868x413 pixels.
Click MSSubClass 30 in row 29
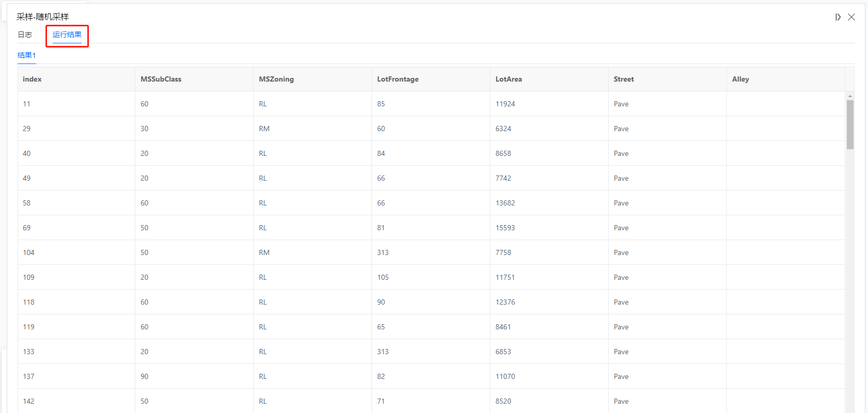[144, 129]
